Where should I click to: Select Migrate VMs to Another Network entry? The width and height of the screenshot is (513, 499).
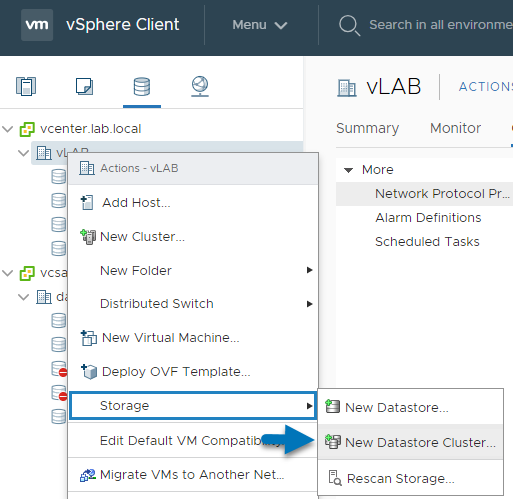coord(193,475)
